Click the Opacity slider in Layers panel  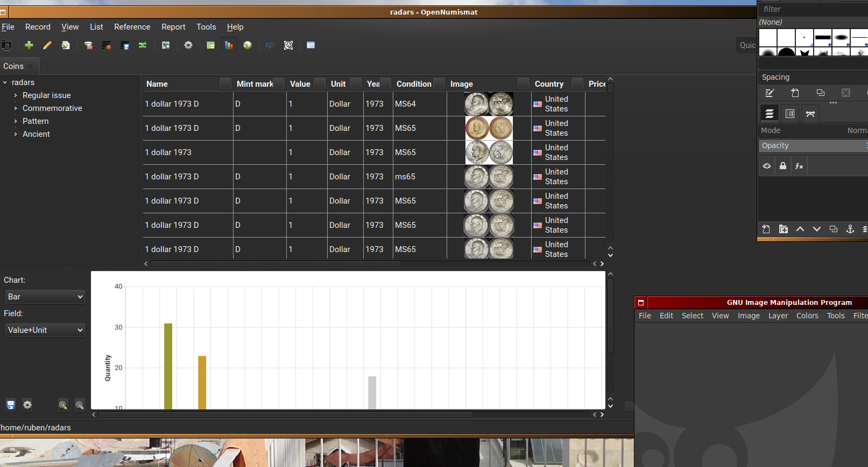(x=813, y=145)
